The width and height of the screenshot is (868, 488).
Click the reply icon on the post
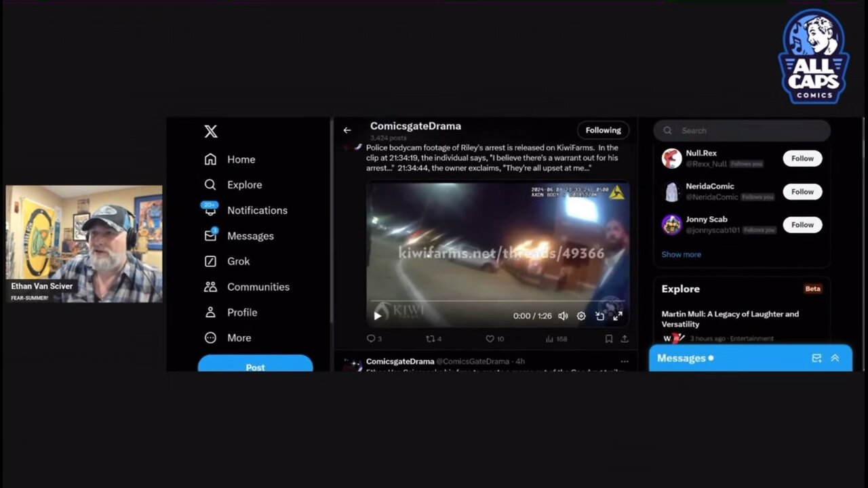370,338
